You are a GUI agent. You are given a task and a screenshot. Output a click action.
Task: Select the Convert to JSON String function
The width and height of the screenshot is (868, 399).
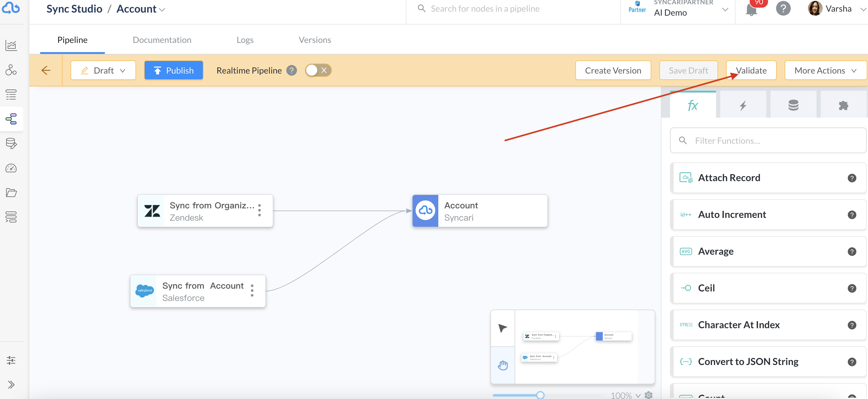(x=768, y=362)
